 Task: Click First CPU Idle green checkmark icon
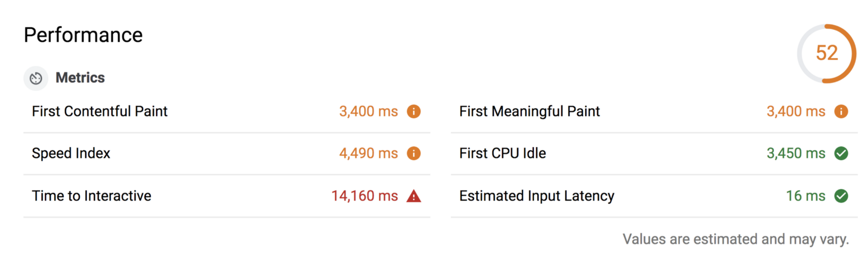tap(841, 153)
